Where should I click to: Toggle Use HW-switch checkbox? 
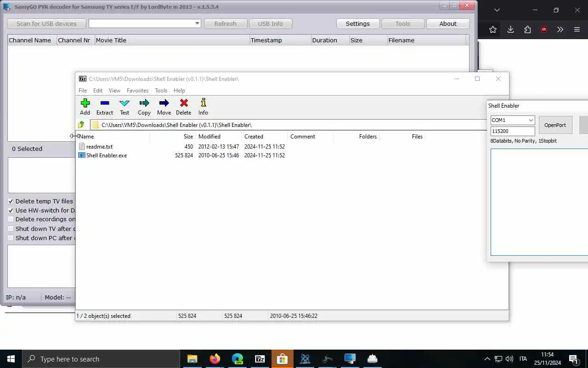(x=11, y=210)
